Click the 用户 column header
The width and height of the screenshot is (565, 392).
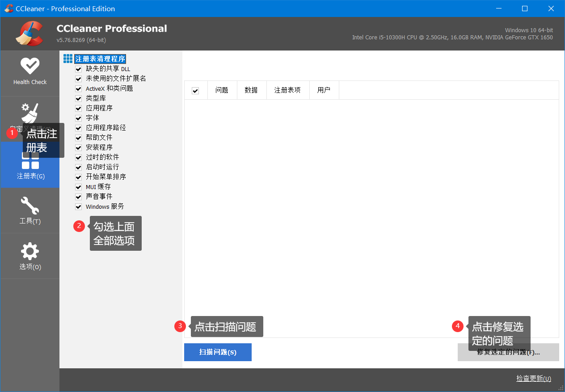point(324,90)
